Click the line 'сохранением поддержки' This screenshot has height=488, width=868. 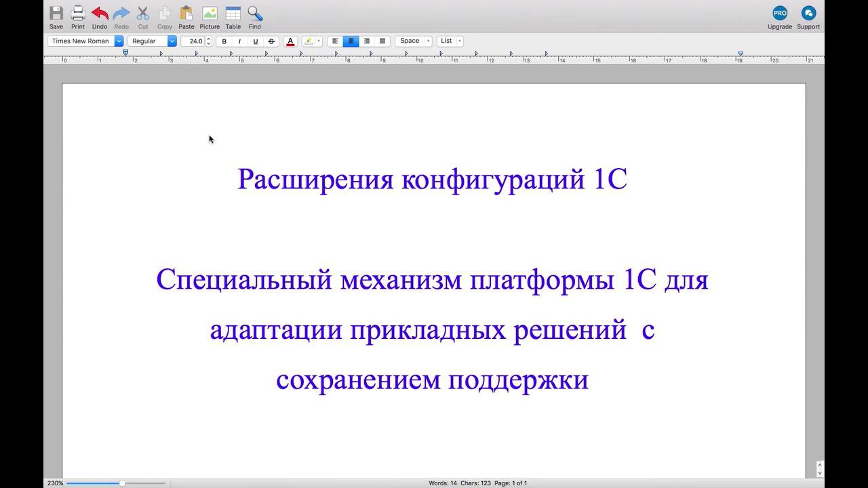(x=433, y=380)
